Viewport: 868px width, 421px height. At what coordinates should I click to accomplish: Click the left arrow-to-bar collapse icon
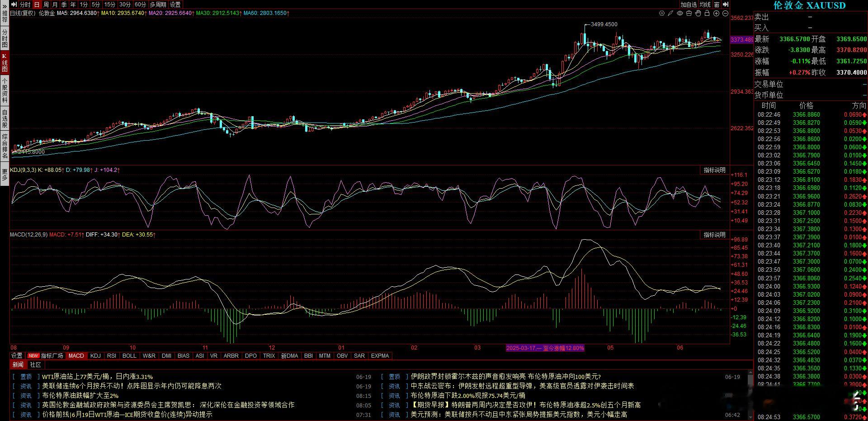coord(14,5)
